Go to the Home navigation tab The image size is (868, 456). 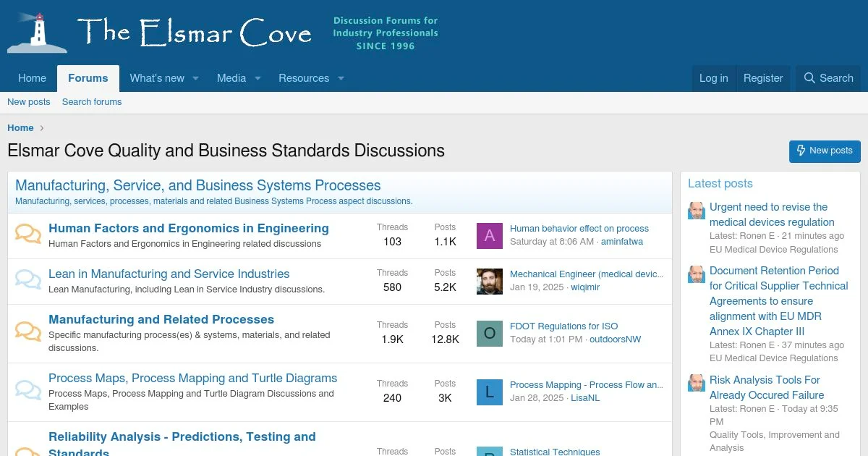click(x=33, y=78)
